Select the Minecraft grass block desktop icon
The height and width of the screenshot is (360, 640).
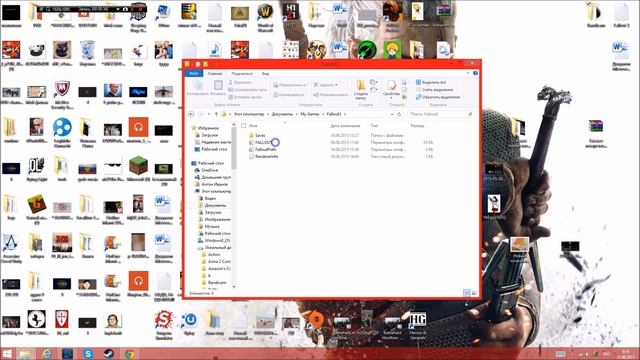pos(138,169)
